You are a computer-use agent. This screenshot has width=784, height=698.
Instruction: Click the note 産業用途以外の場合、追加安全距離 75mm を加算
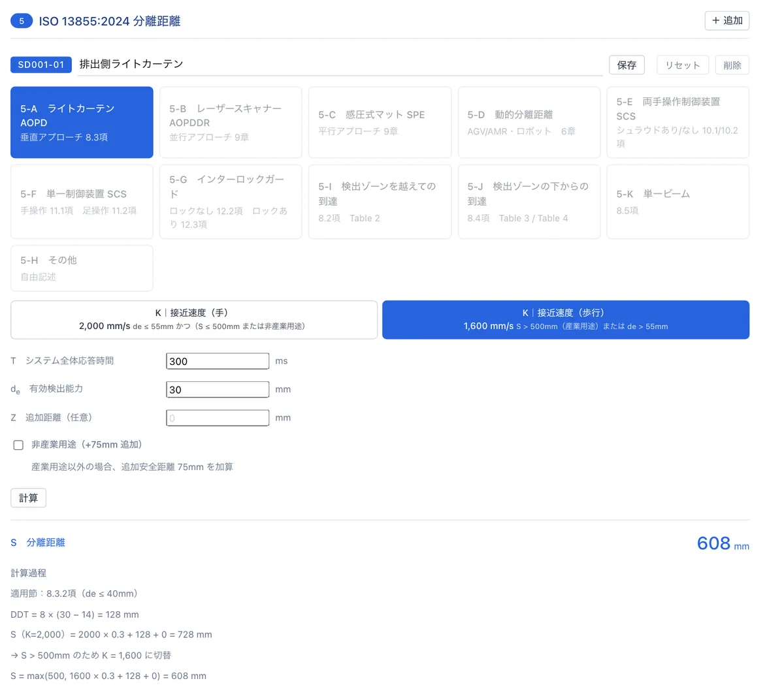click(133, 467)
